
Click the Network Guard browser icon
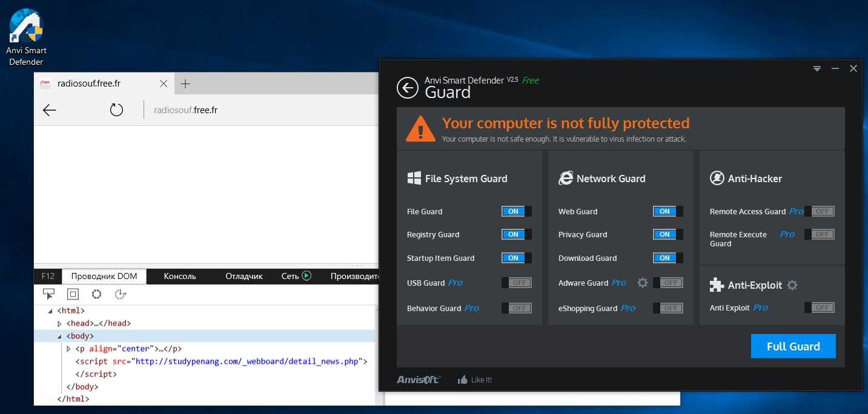coord(566,178)
